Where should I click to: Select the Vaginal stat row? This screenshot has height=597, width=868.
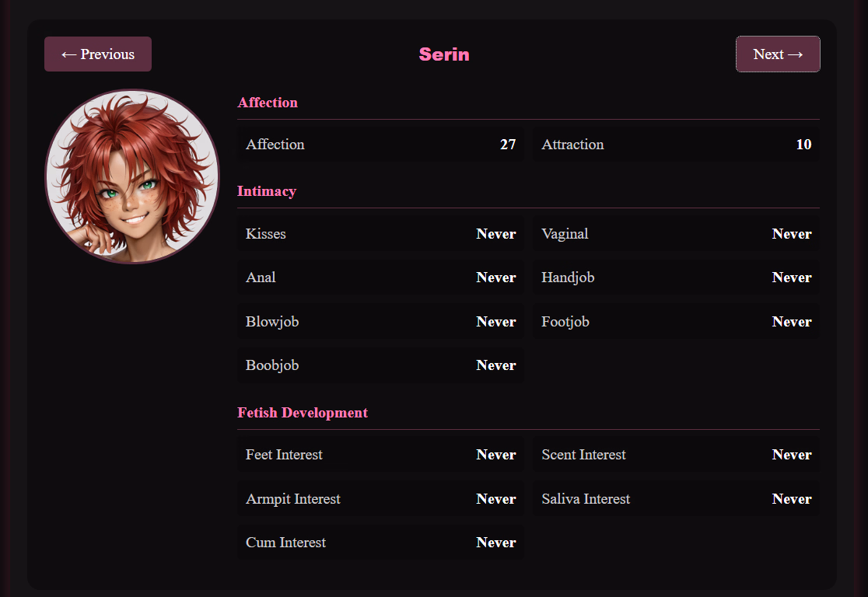click(676, 234)
